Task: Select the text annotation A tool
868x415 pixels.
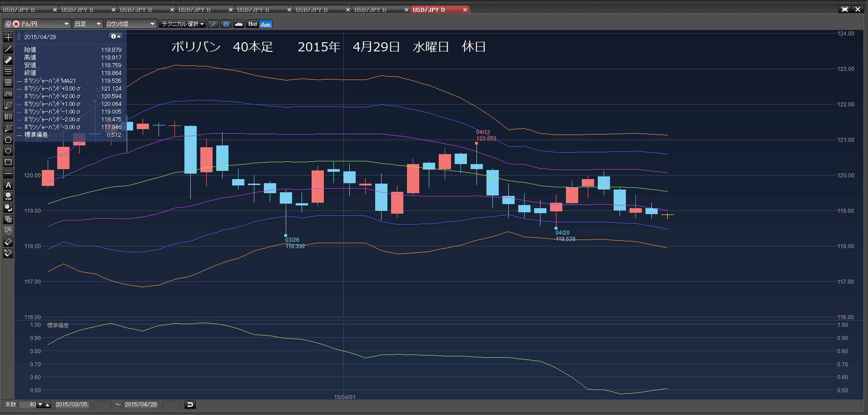Action: tap(8, 185)
